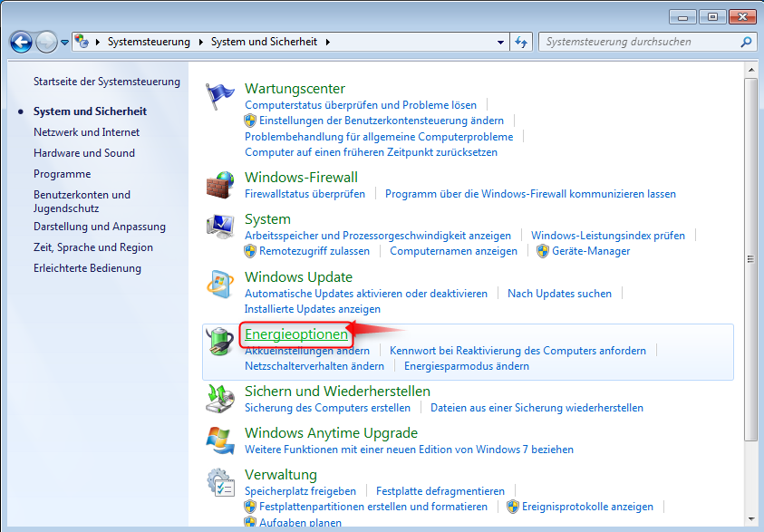The image size is (764, 532).
Task: Open Problembehandlung für allgemeine Computerprobleme
Action: (379, 136)
